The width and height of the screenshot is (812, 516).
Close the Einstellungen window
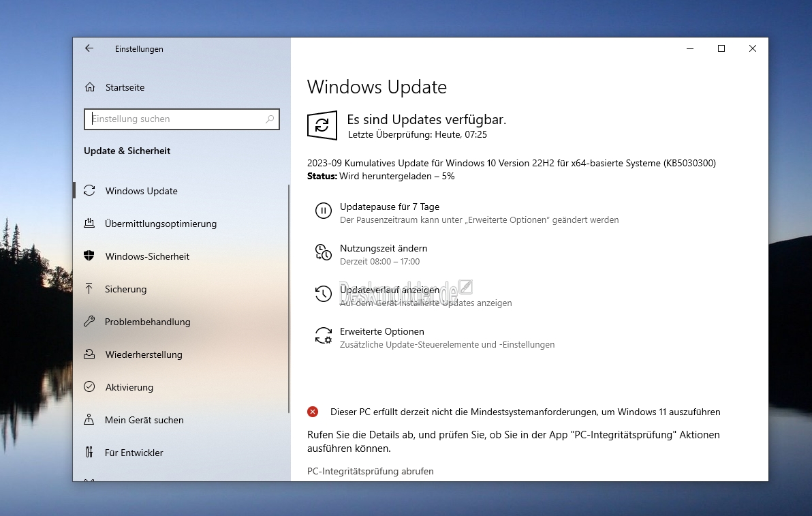pos(753,48)
